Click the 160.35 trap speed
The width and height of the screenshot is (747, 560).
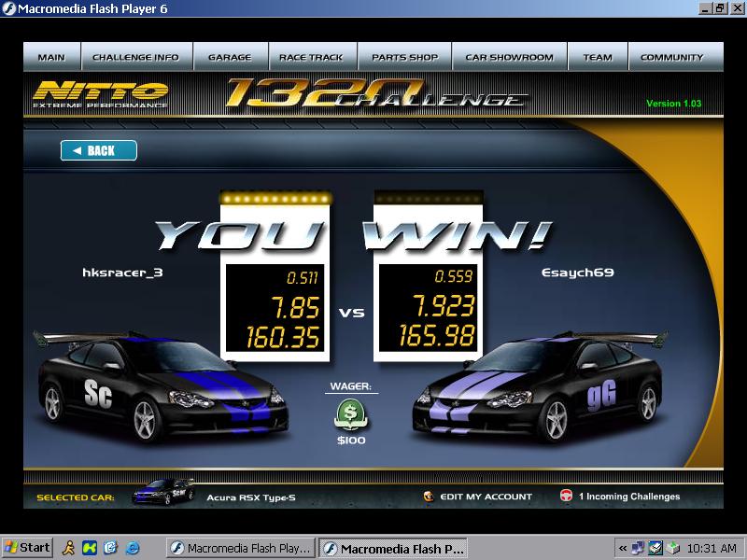coord(283,337)
